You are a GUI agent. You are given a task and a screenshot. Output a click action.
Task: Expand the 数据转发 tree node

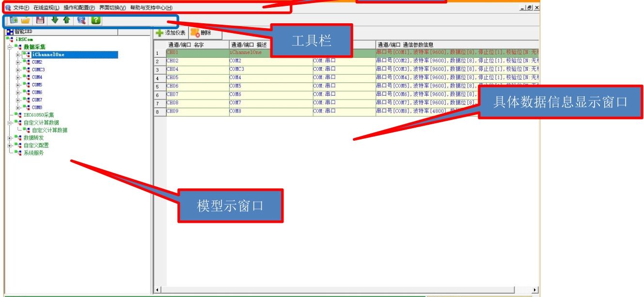pyautogui.click(x=10, y=138)
